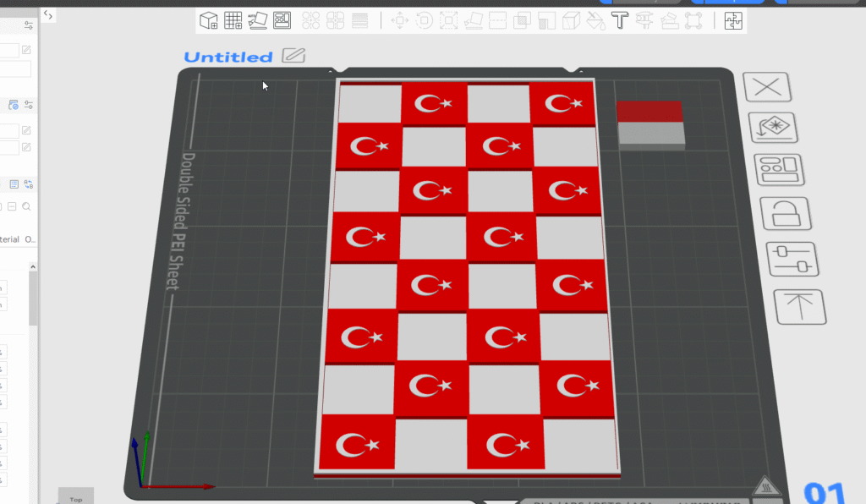Screen dimensions: 866x504
Task: Run Auto orient from the top toolbar
Action: pyautogui.click(x=258, y=20)
